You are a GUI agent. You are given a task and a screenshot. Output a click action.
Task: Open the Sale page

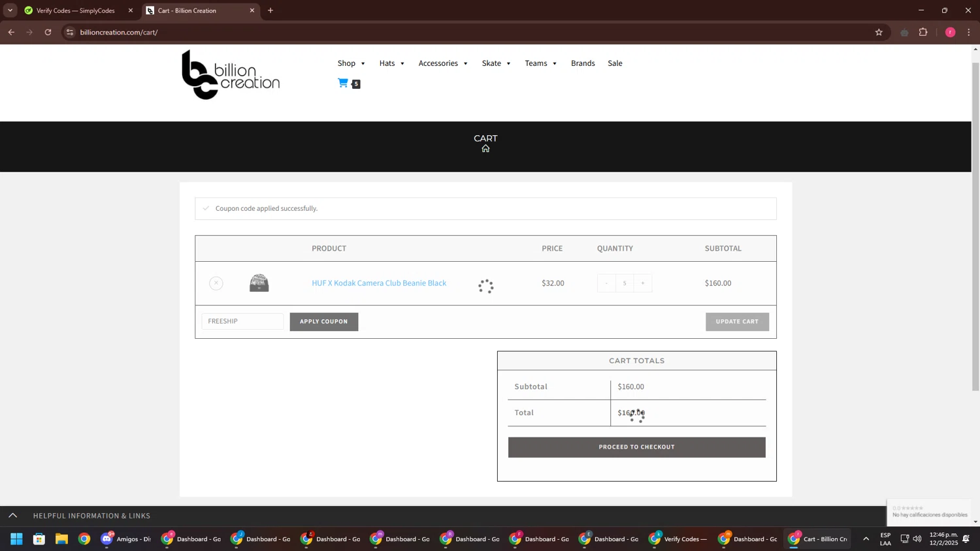tap(615, 63)
